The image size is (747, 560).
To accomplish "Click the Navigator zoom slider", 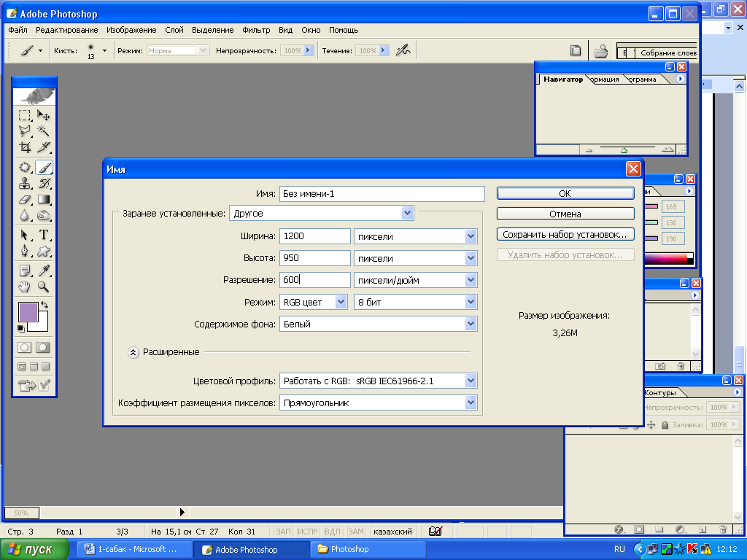I will (x=624, y=150).
